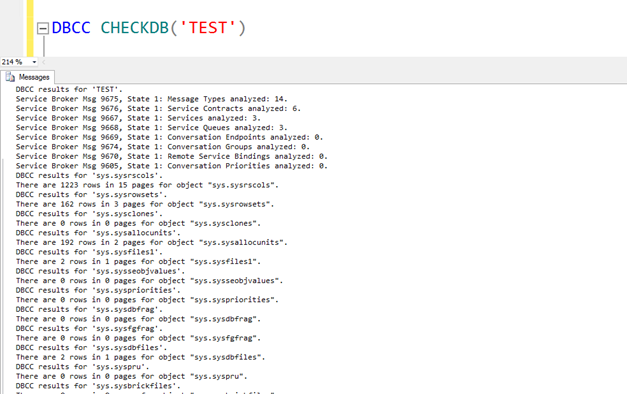Click the 192 rows sys.sysallocunits line
Screen dimensions: 627x394
[152, 242]
